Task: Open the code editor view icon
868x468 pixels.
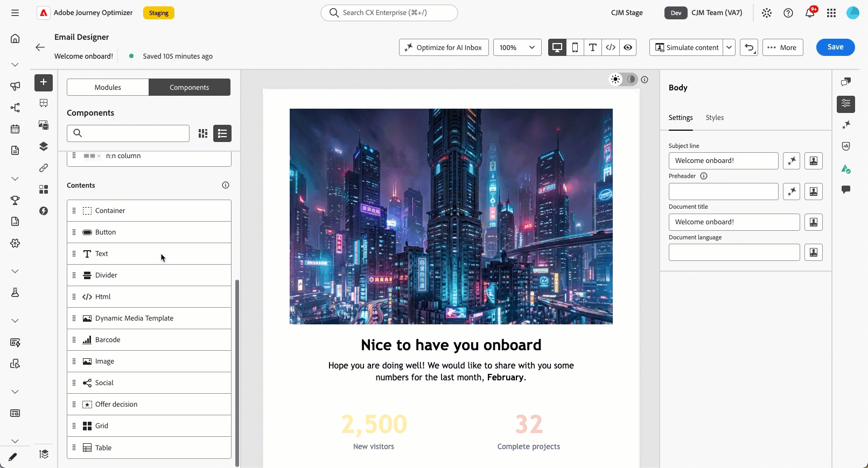Action: [611, 47]
